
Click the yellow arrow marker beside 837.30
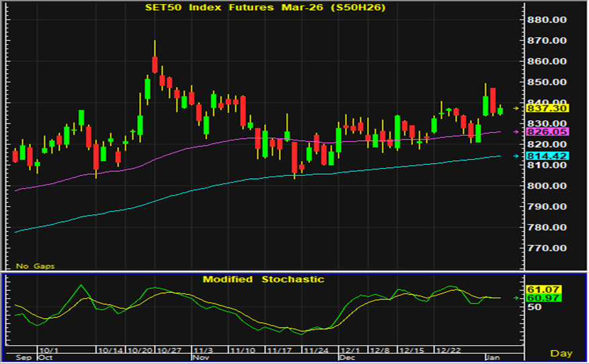coord(516,108)
